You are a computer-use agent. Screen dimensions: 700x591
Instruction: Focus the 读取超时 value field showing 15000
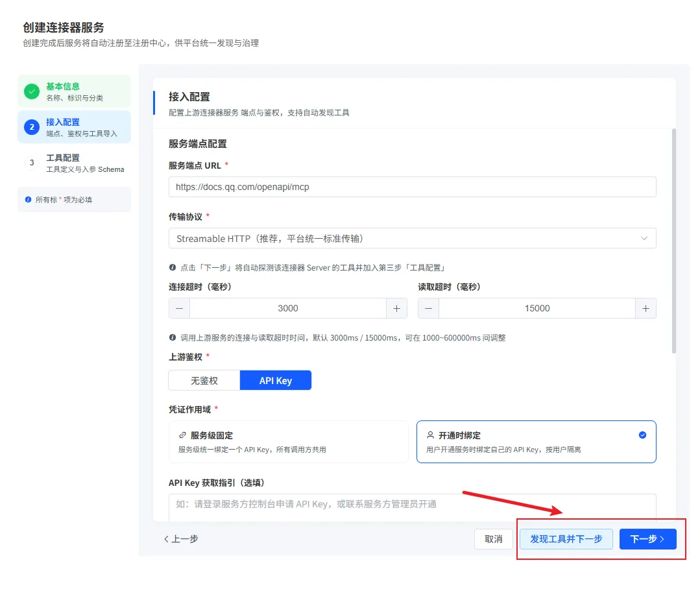tap(537, 308)
